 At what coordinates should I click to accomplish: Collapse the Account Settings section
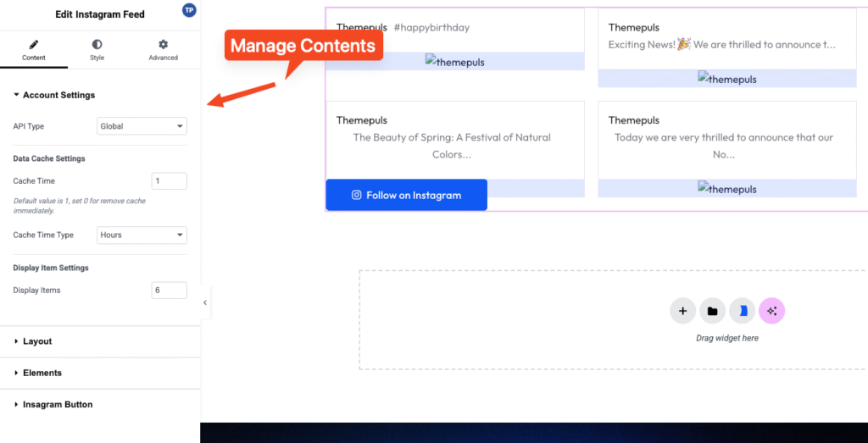(58, 96)
